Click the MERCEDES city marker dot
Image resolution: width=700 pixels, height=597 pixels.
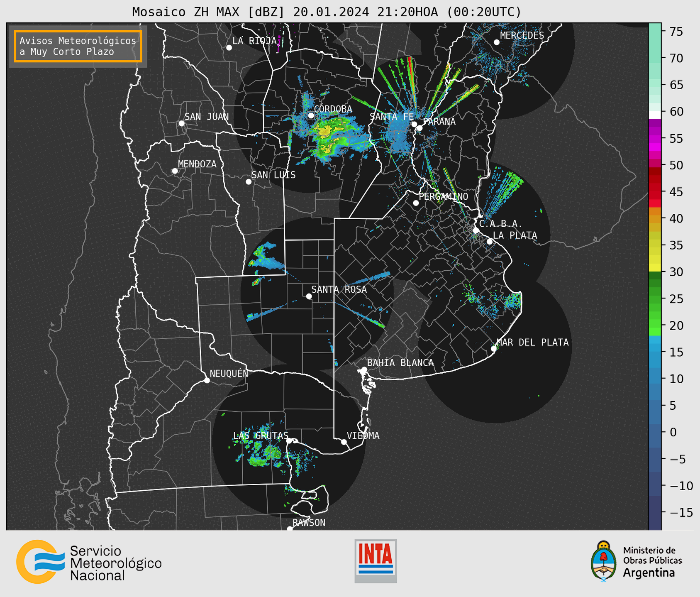[497, 42]
